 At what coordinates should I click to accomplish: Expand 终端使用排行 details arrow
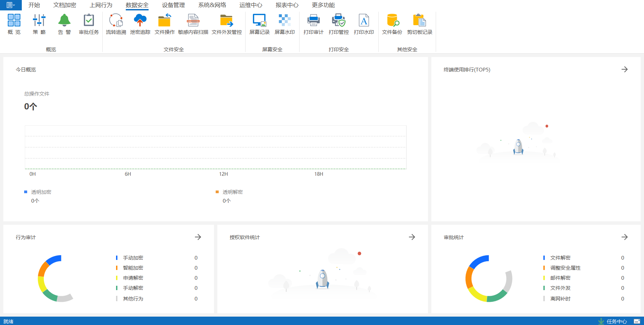(x=624, y=69)
